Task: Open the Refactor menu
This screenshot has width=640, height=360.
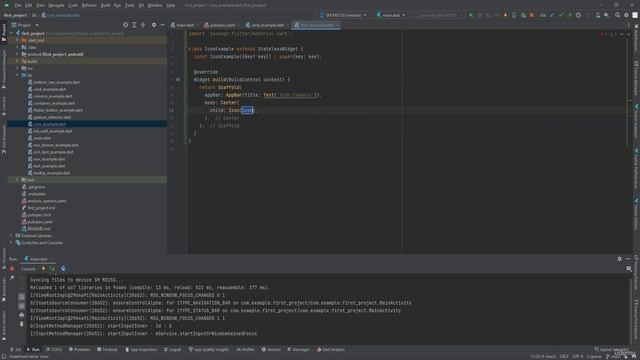Action: (x=89, y=5)
